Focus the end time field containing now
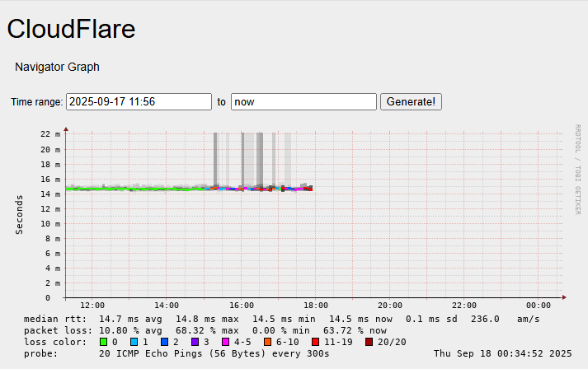The image size is (588, 369). pyautogui.click(x=303, y=102)
